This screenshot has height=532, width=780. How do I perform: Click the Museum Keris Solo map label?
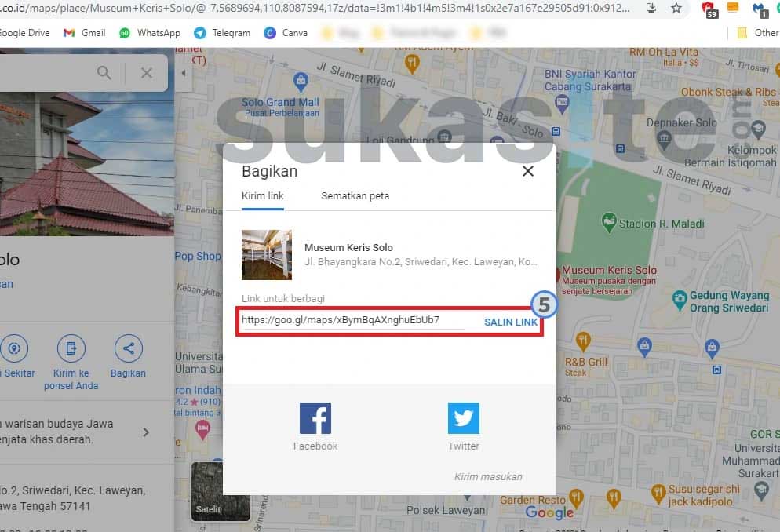(x=610, y=271)
